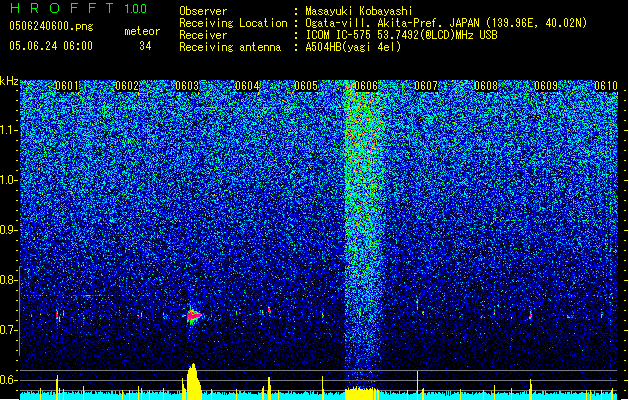Click the meteor label
The width and height of the screenshot is (629, 400).
click(142, 31)
